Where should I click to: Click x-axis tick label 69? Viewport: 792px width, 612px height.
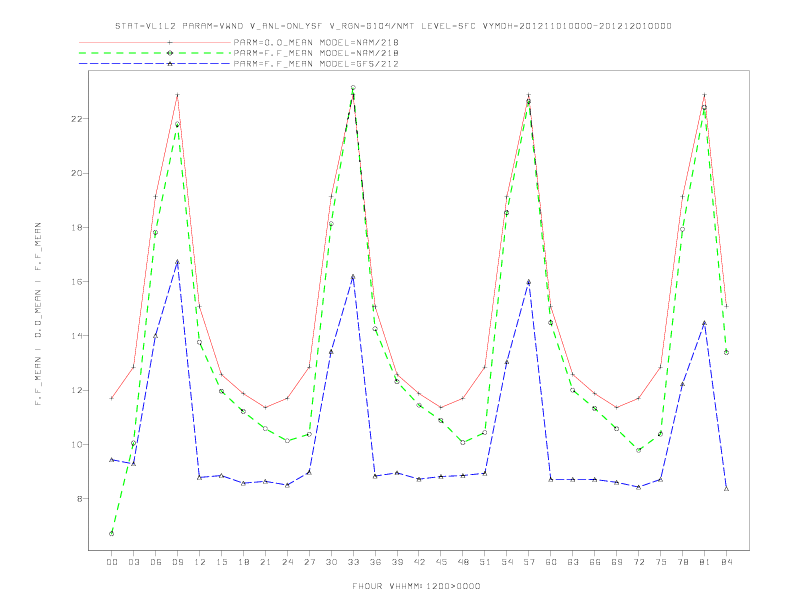click(616, 562)
